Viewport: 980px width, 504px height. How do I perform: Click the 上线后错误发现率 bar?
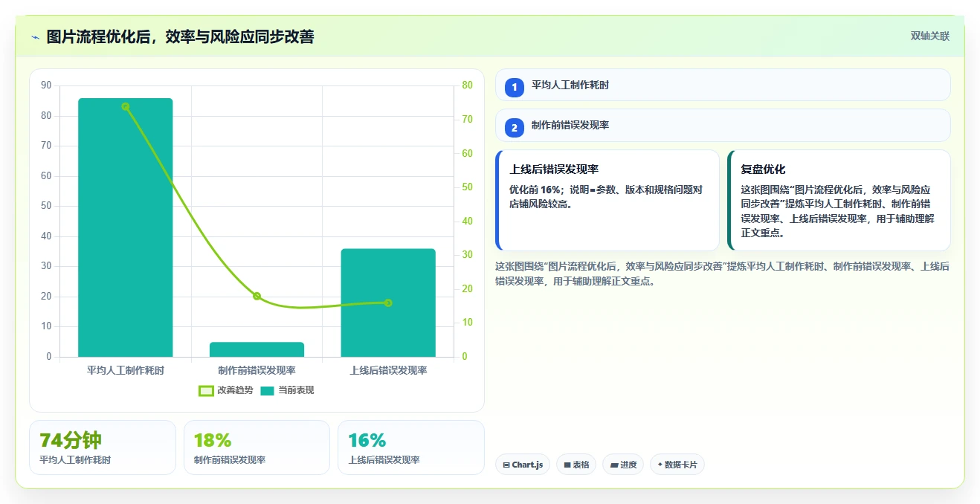click(x=388, y=303)
